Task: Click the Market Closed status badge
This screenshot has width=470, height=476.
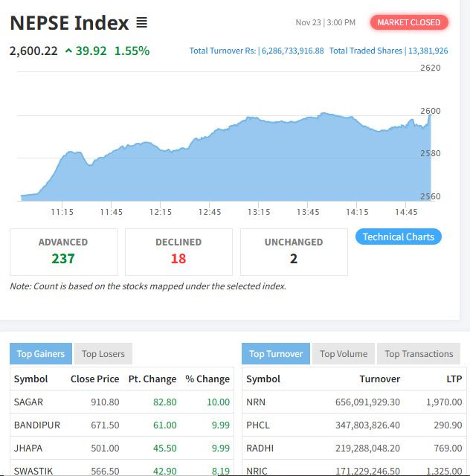Action: tap(409, 22)
